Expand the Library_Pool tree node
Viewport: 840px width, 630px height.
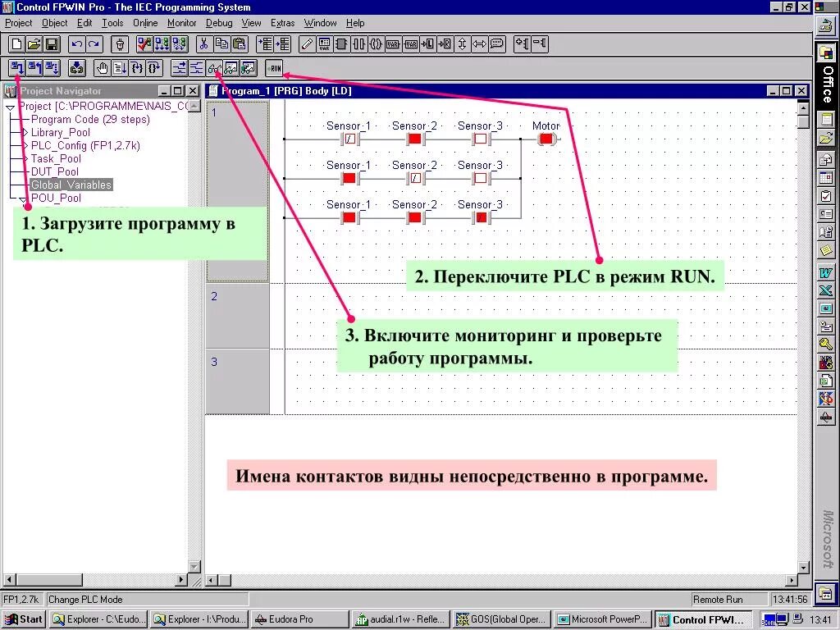tap(25, 132)
